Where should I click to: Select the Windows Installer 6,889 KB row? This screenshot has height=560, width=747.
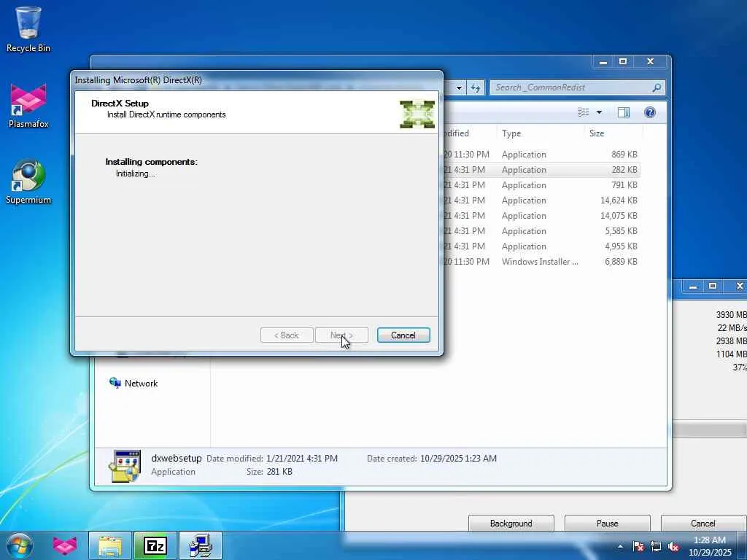coord(541,261)
